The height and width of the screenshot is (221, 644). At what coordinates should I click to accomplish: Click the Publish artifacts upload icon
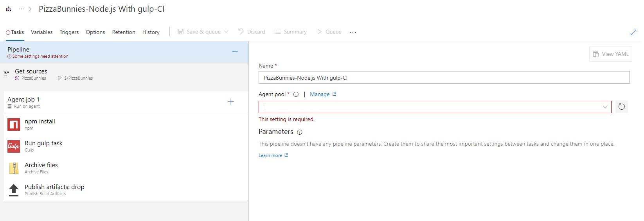click(x=14, y=190)
